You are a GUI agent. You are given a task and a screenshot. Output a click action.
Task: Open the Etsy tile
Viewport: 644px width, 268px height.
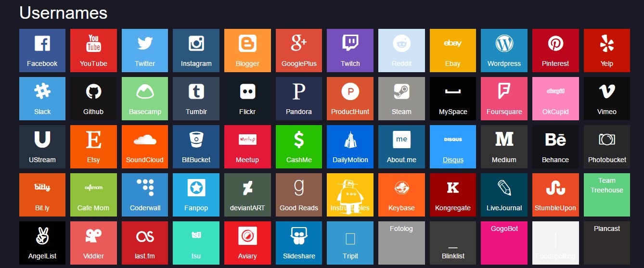pyautogui.click(x=93, y=147)
